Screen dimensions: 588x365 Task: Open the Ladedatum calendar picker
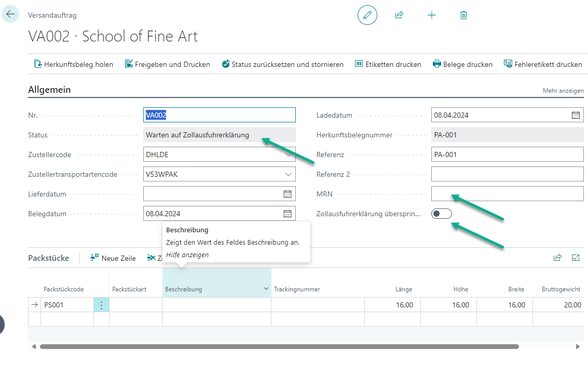pyautogui.click(x=576, y=115)
